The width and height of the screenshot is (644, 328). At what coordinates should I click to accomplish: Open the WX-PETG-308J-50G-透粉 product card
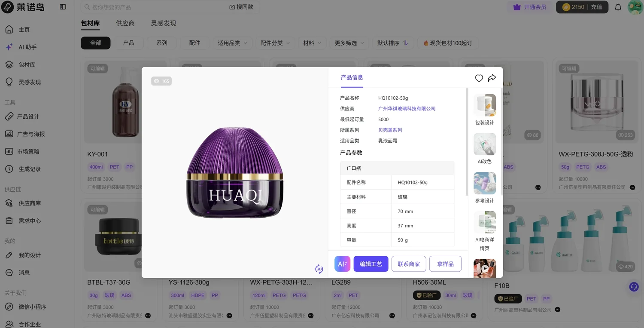597,126
